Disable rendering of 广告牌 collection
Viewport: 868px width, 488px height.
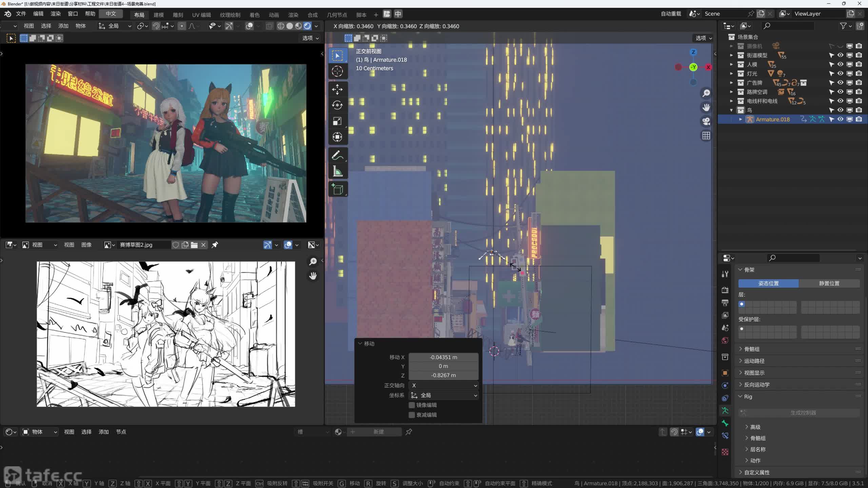[x=859, y=83]
